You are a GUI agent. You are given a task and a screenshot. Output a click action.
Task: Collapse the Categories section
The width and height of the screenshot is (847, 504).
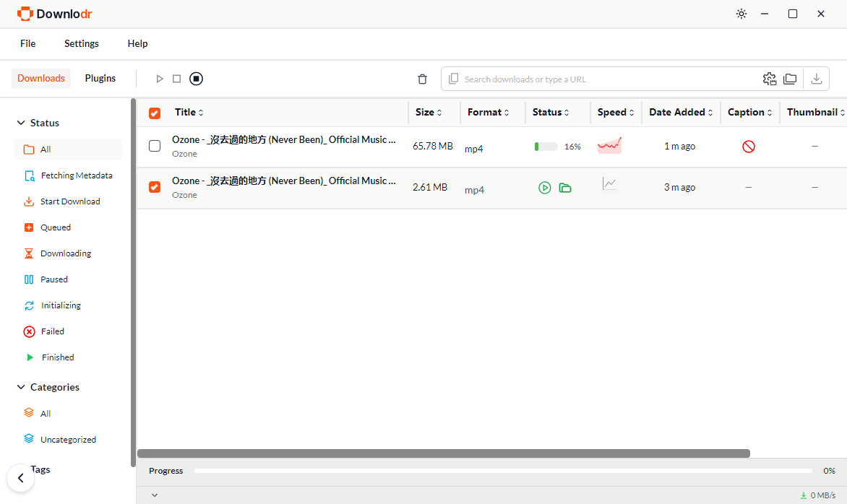[21, 387]
